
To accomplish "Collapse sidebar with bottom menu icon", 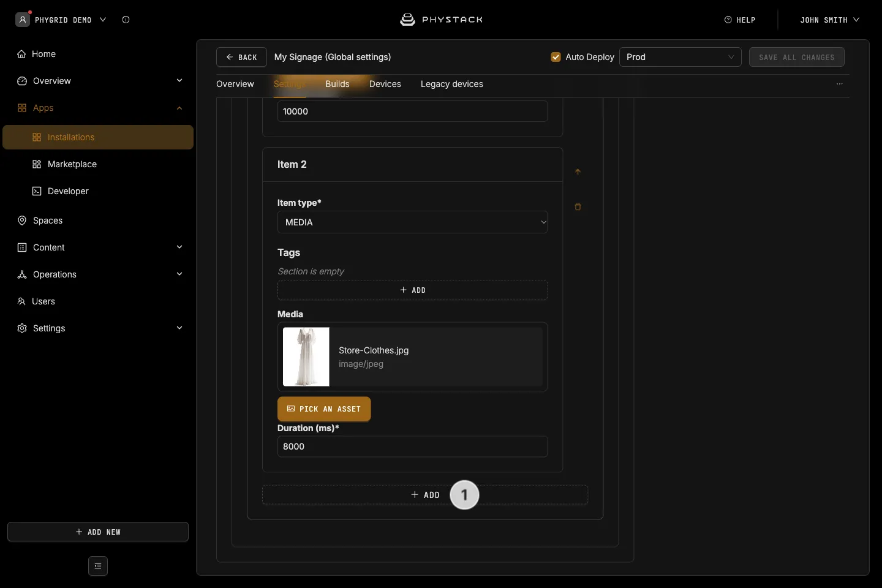I will point(98,566).
